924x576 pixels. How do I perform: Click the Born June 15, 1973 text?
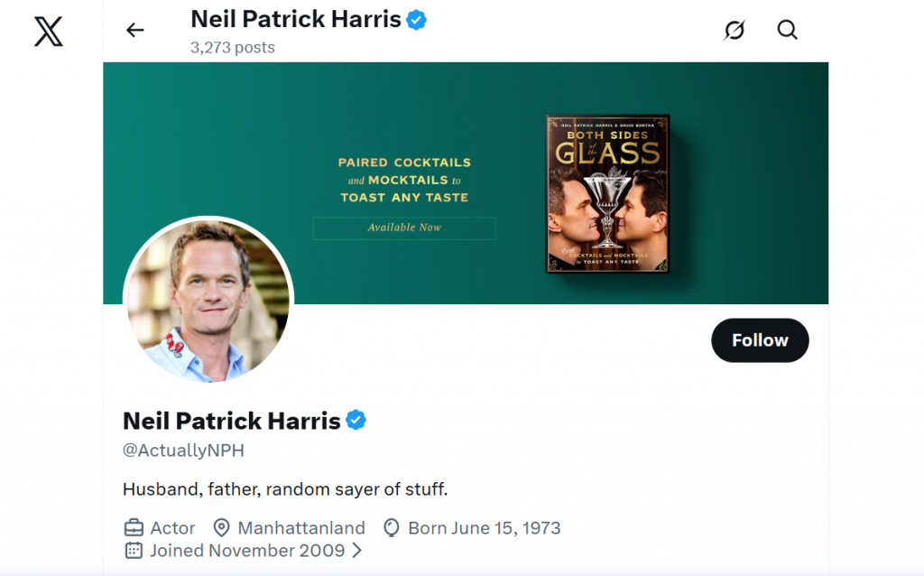(x=483, y=527)
